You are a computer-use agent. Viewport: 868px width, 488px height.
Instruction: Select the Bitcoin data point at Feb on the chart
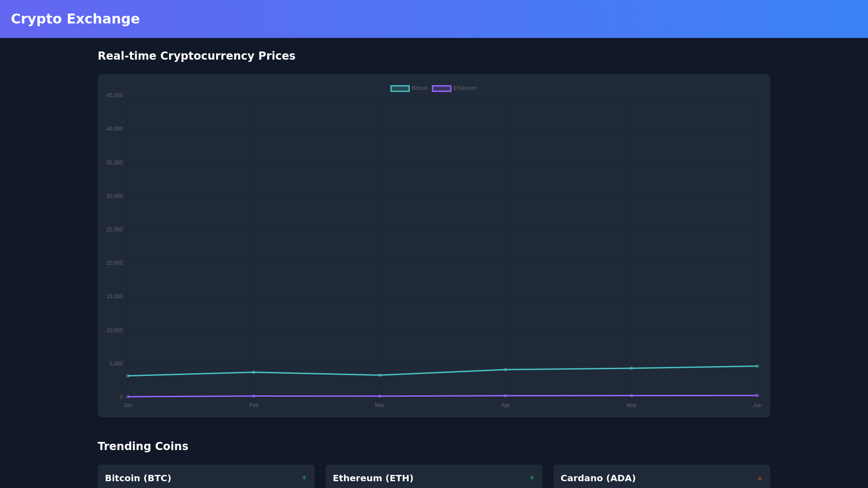254,372
